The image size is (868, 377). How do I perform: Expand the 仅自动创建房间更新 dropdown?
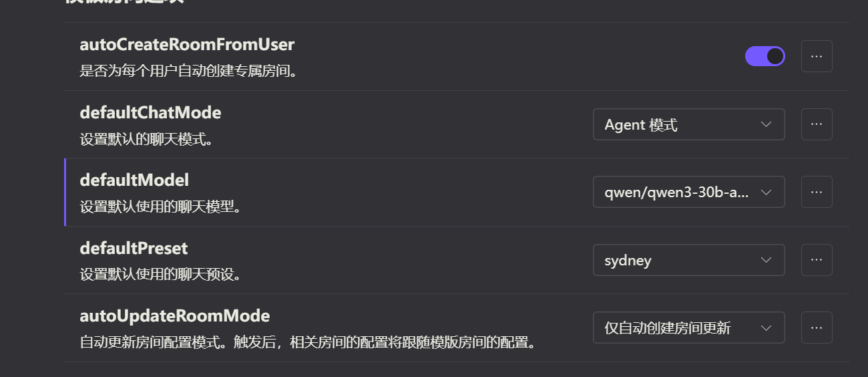688,328
